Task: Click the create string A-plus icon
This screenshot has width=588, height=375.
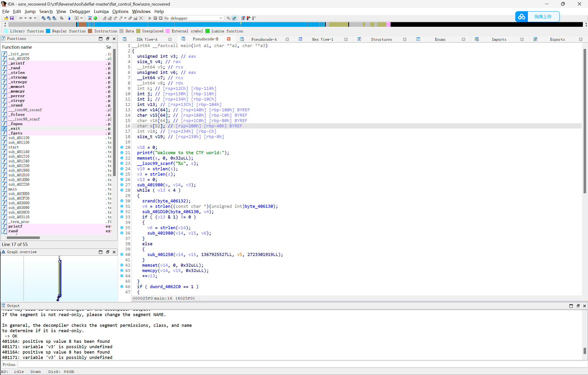Action: coord(115,18)
